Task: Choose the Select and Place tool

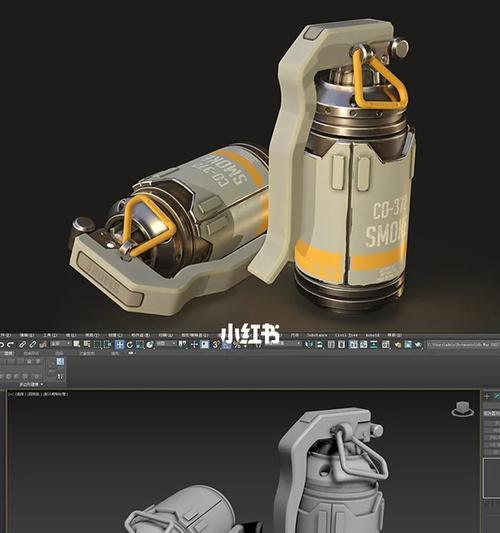Action: [x=150, y=344]
